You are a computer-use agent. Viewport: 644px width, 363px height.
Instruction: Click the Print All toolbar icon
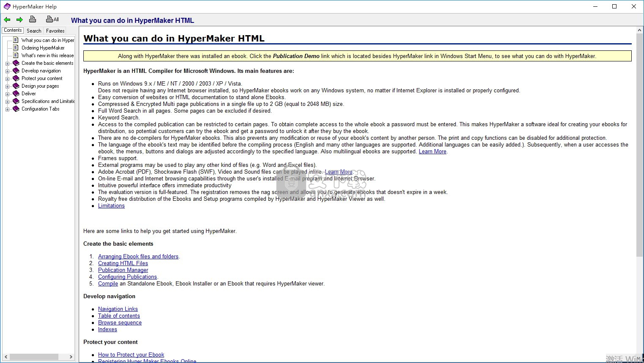pos(52,19)
